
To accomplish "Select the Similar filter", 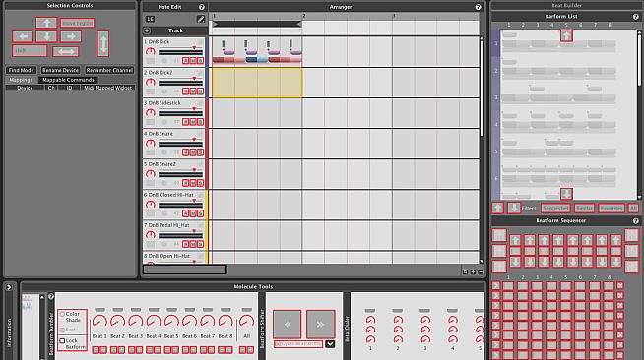I will [584, 209].
